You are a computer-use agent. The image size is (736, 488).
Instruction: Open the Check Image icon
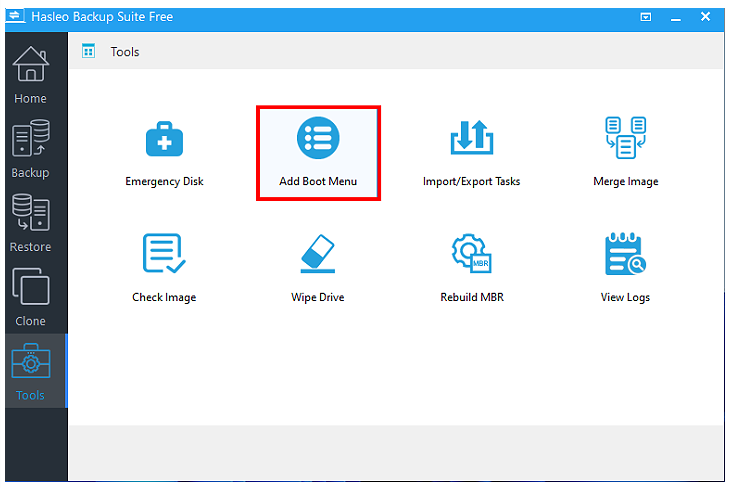(x=164, y=253)
